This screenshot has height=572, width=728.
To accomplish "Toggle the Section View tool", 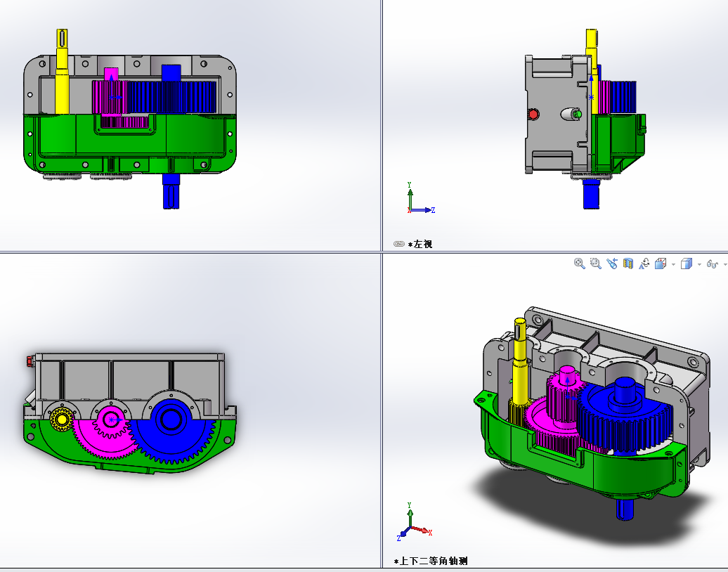I will point(628,264).
